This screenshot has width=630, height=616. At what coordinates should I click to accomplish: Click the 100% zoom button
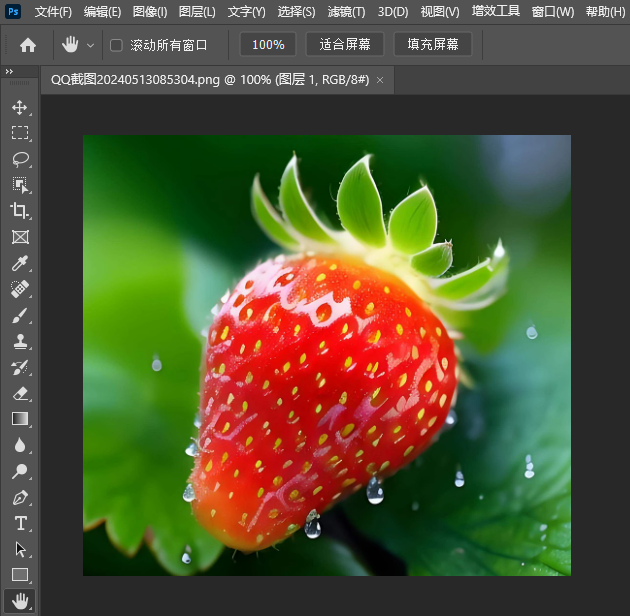pos(268,45)
